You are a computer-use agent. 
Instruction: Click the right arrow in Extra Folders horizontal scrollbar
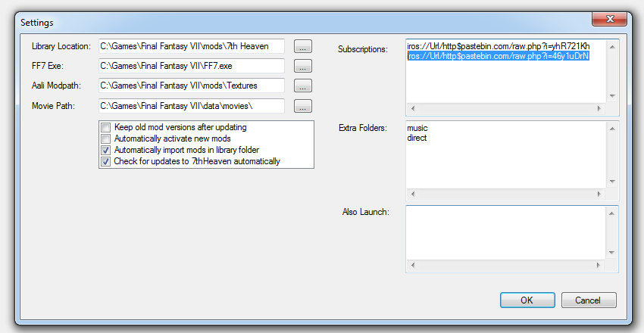tap(599, 194)
